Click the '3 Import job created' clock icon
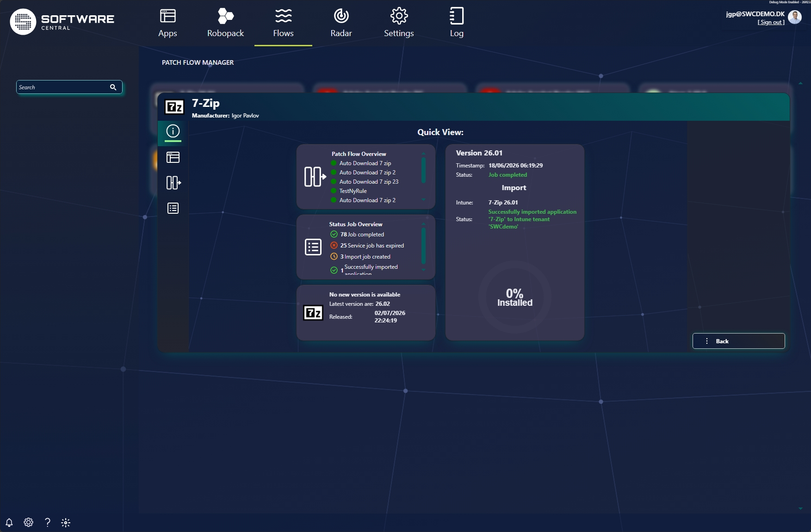Viewport: 811px width, 532px height. tap(334, 256)
